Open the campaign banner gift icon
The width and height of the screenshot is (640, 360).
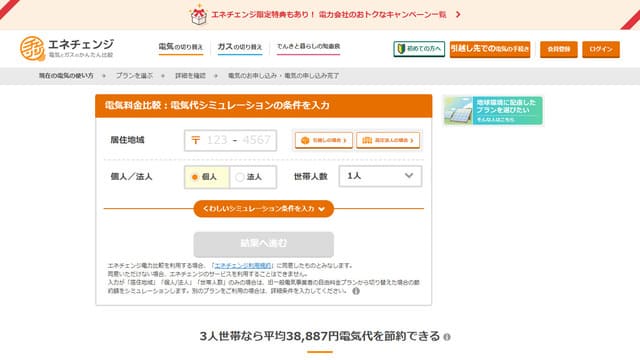tap(199, 15)
